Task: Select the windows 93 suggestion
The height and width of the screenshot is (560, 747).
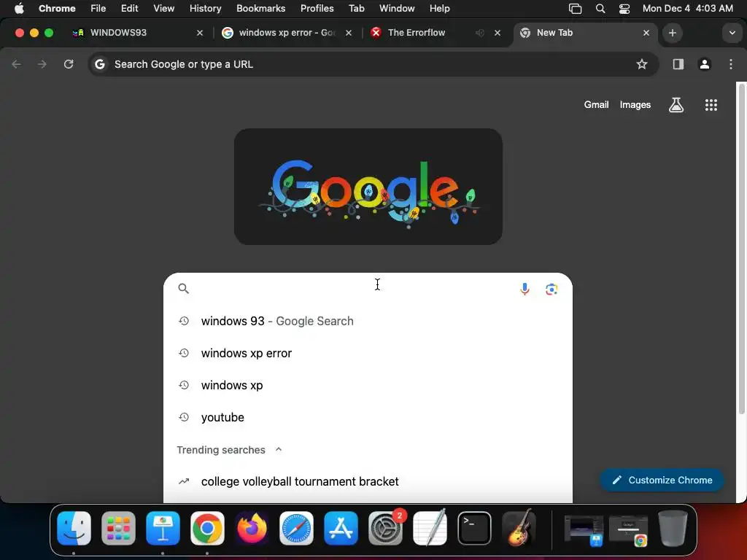Action: [x=368, y=321]
